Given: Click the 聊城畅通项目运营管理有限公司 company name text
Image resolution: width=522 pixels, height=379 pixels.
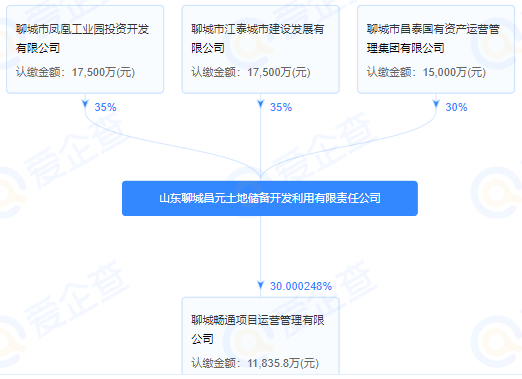Looking at the screenshot, I should pyautogui.click(x=258, y=329).
